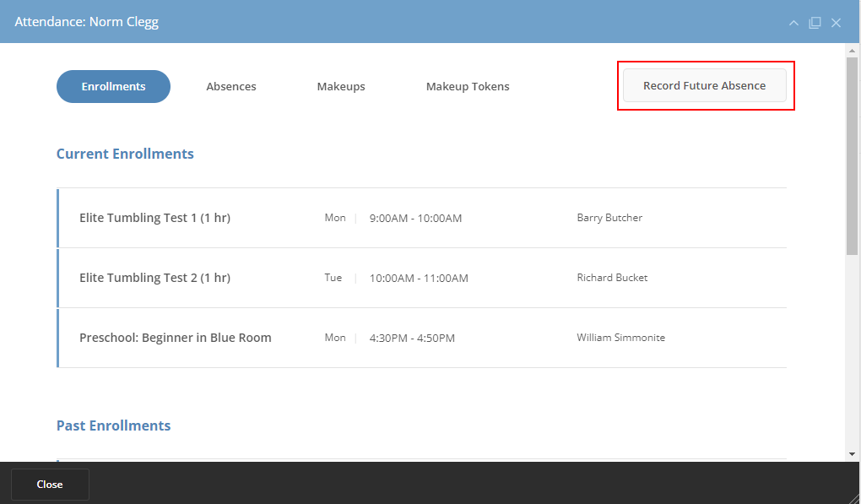861x504 pixels.
Task: Click the scrollbar down arrow
Action: 852,454
